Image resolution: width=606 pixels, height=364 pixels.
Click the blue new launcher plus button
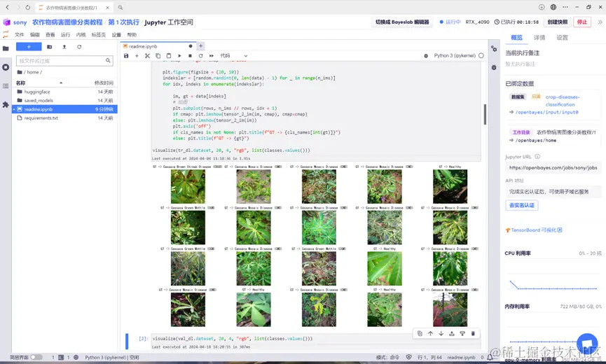pos(29,47)
